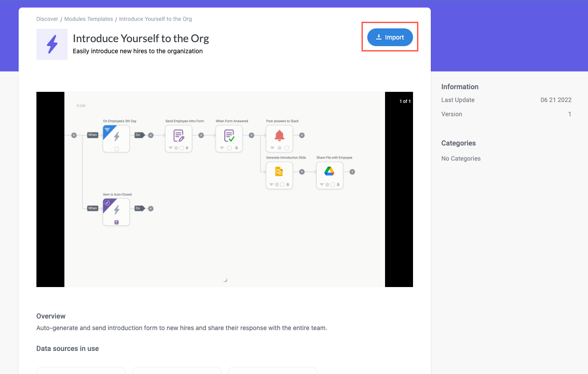Screen dimensions: 588x374
Task: Click the green-check form icon on 'When Form Answered'
Action: click(x=229, y=135)
